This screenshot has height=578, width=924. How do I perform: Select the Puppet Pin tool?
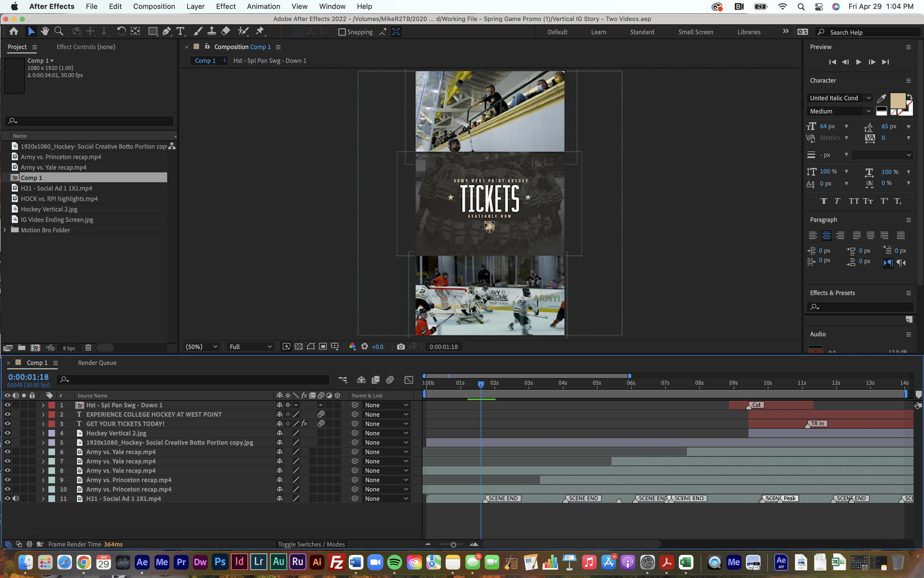click(x=260, y=32)
